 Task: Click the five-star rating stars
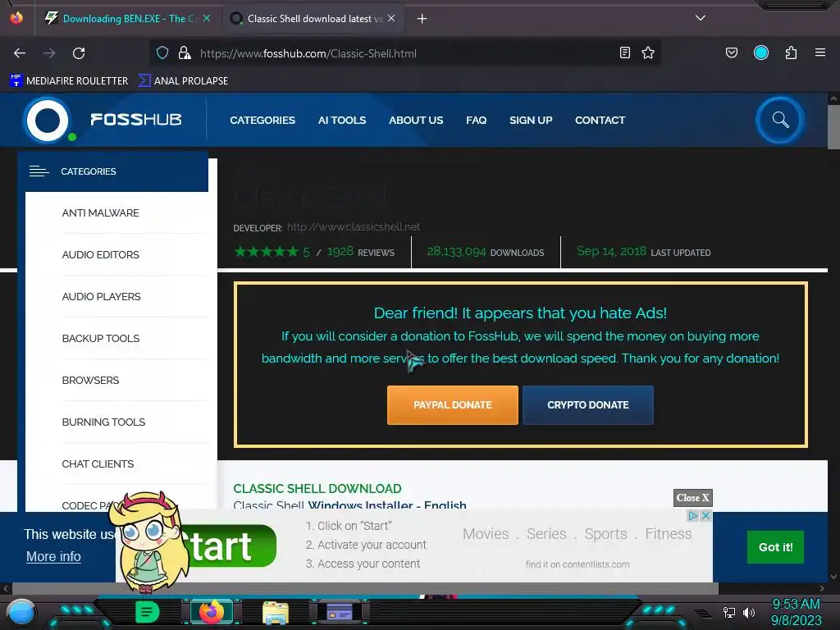(x=267, y=251)
